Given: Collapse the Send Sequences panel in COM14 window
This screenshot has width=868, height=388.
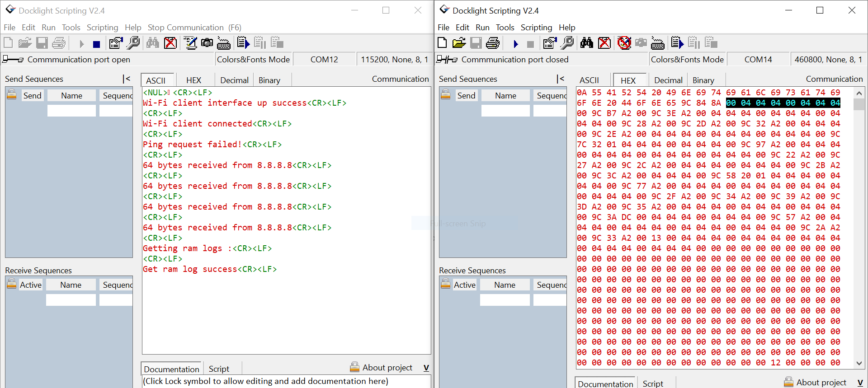Looking at the screenshot, I should click(x=561, y=79).
